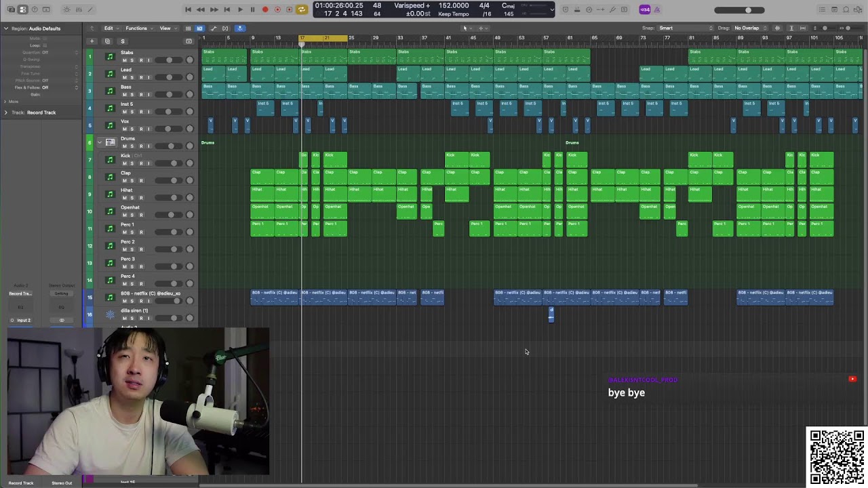Click the Fast Forward transport icon
This screenshot has width=868, height=488.
tap(214, 9)
